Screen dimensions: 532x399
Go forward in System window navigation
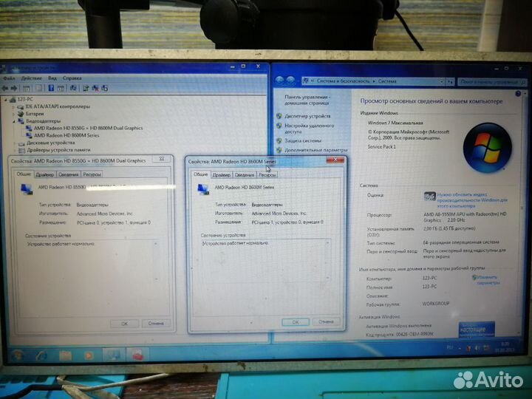point(290,81)
